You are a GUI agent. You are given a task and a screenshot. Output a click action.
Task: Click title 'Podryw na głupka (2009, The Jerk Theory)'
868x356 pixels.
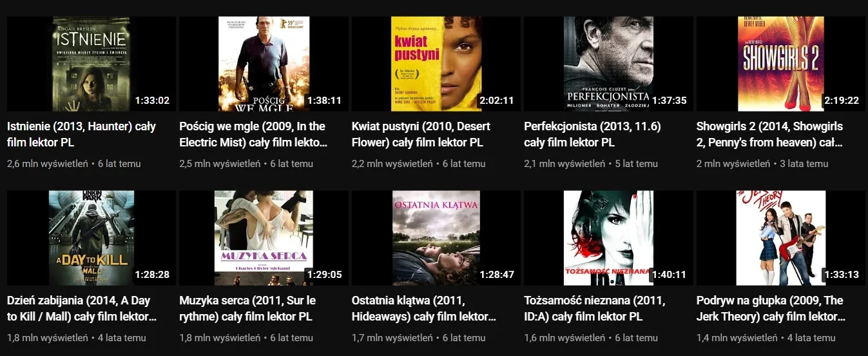[771, 308]
